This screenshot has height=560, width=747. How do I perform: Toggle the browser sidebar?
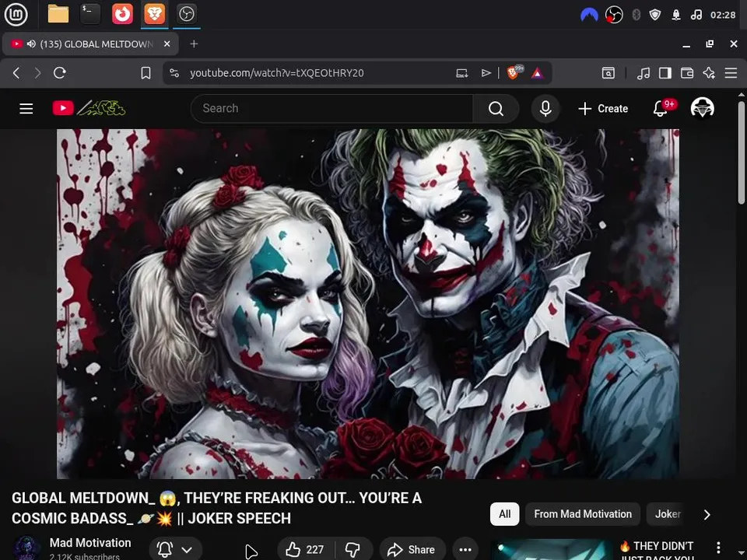pyautogui.click(x=665, y=73)
